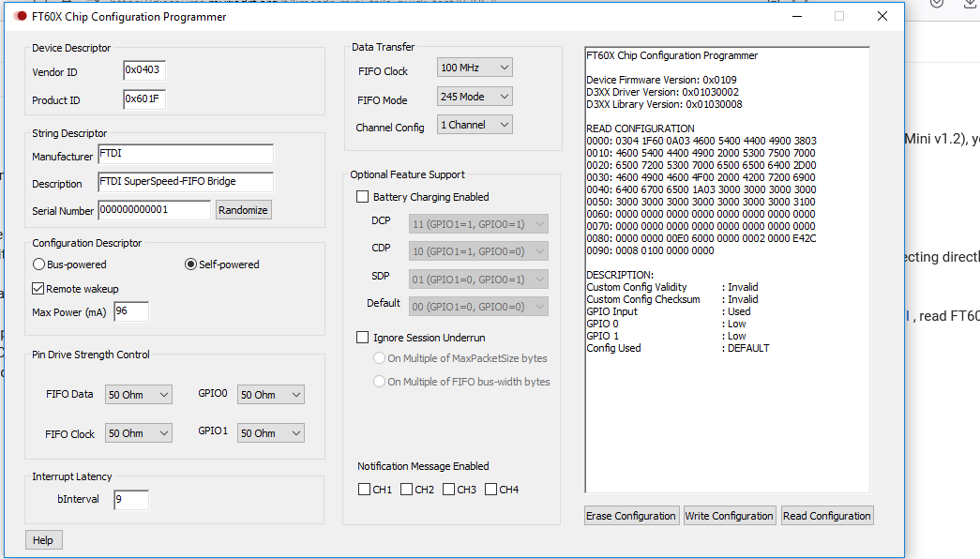The width and height of the screenshot is (980, 559).
Task: Enable Battery Charging Enabled checkbox
Action: (x=363, y=196)
